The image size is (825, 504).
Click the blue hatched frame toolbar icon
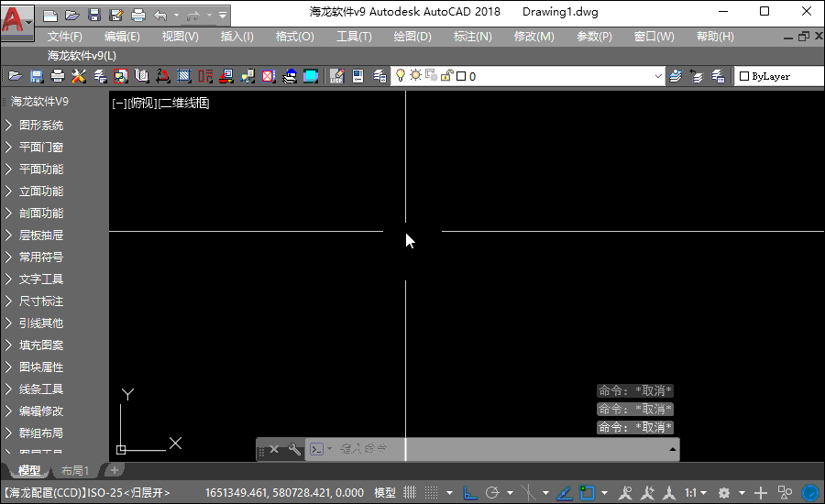click(x=183, y=76)
